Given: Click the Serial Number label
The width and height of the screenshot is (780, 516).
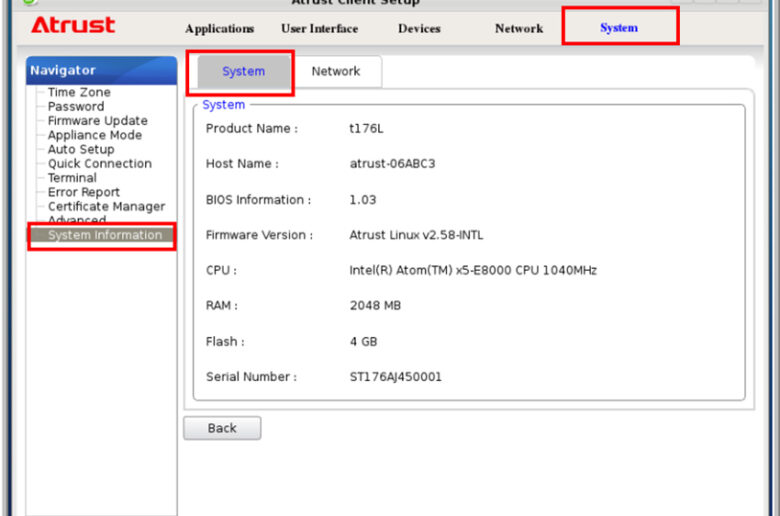Looking at the screenshot, I should pyautogui.click(x=251, y=377).
